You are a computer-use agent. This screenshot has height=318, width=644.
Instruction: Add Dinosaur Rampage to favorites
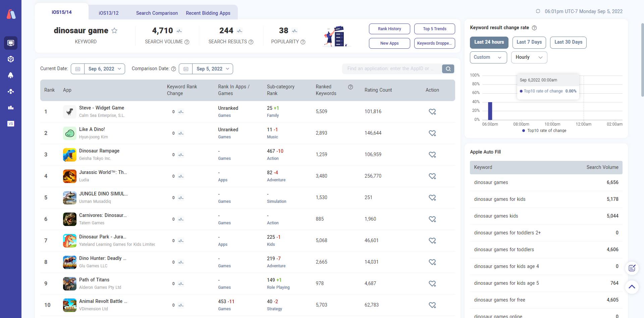pyautogui.click(x=432, y=155)
